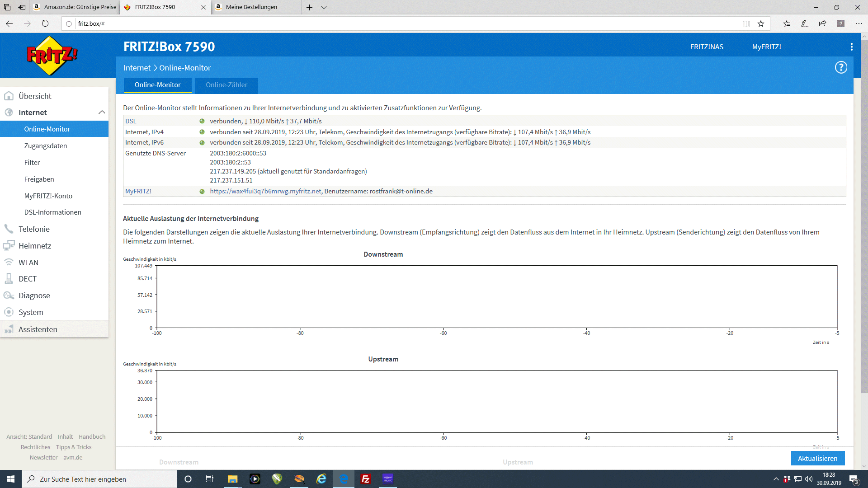Open favorites hub icon in Edge
The image size is (868, 488).
coord(787,23)
